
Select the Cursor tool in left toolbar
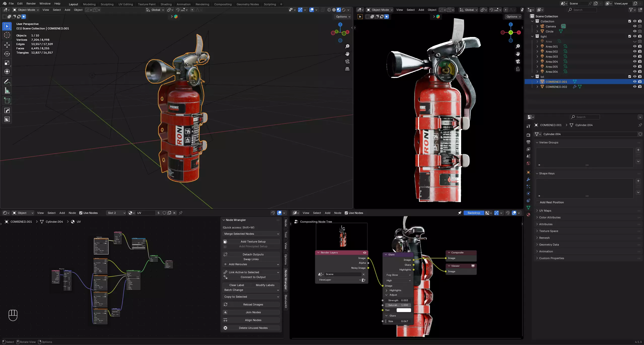[x=7, y=35]
